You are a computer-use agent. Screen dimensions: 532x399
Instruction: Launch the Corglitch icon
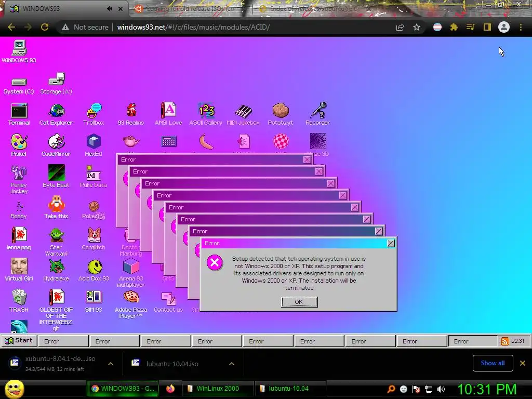tap(94, 239)
